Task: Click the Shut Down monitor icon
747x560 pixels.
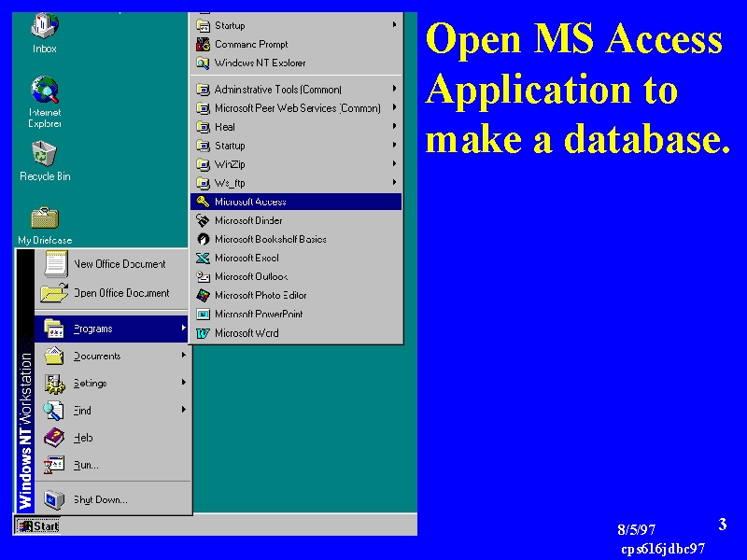Action: point(54,499)
